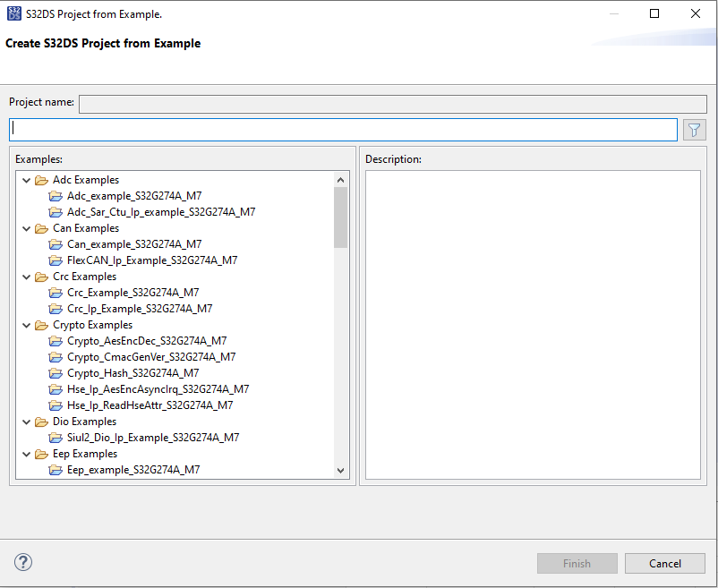
Task: Click into the example filter search field
Action: (343, 130)
